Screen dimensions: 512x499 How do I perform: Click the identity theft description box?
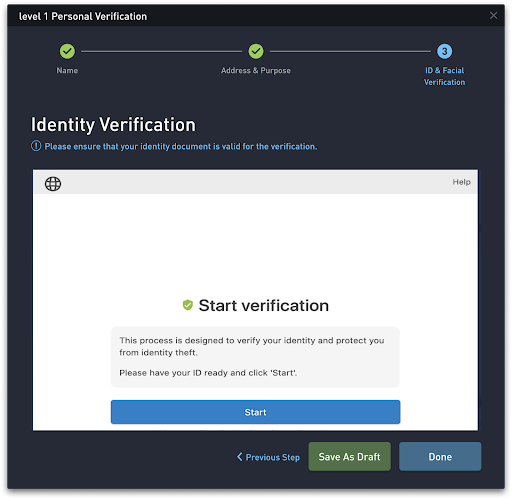coord(255,357)
